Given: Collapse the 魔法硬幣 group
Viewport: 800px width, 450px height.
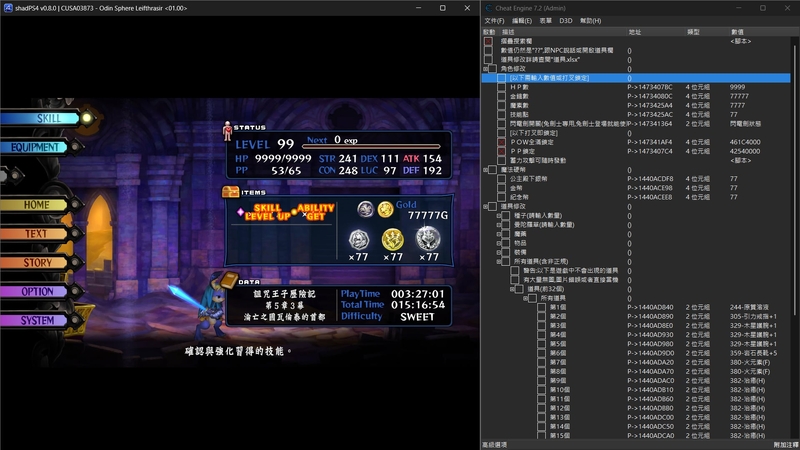Looking at the screenshot, I should click(x=485, y=170).
